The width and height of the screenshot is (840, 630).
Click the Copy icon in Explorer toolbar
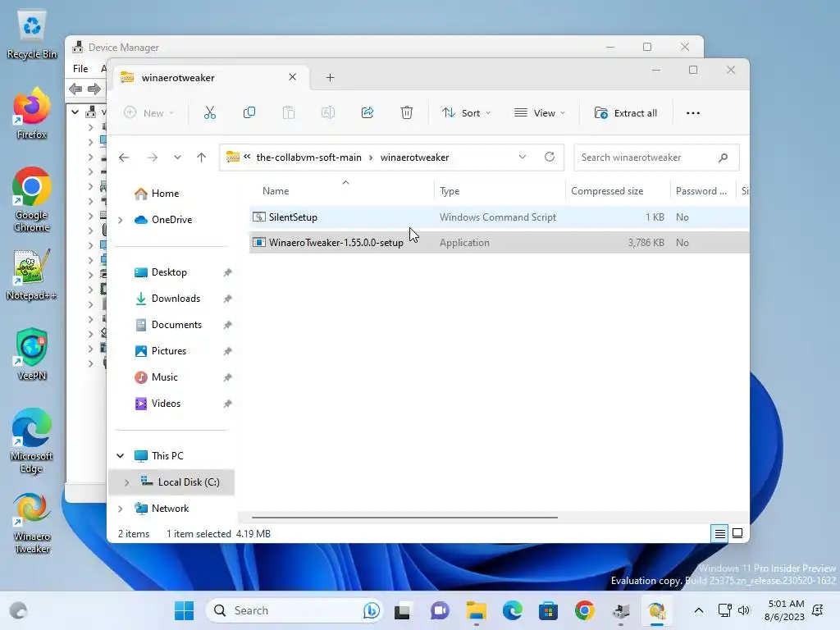(x=249, y=113)
